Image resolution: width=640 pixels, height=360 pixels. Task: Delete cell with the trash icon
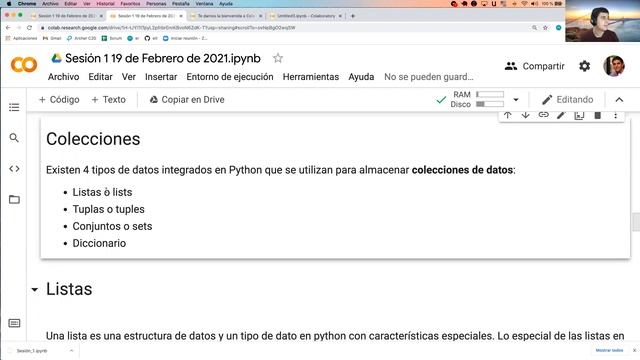tap(597, 116)
